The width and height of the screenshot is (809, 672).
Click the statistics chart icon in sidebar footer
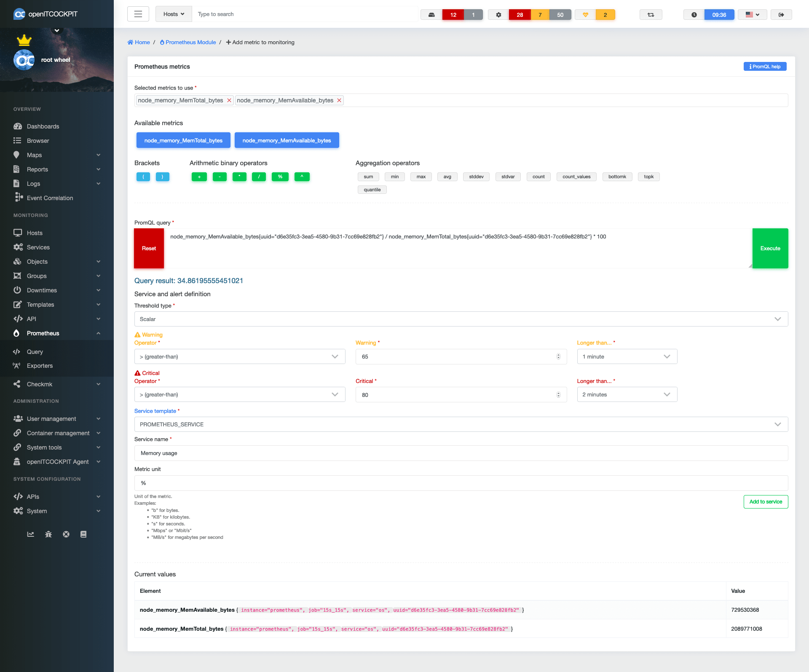tap(31, 534)
